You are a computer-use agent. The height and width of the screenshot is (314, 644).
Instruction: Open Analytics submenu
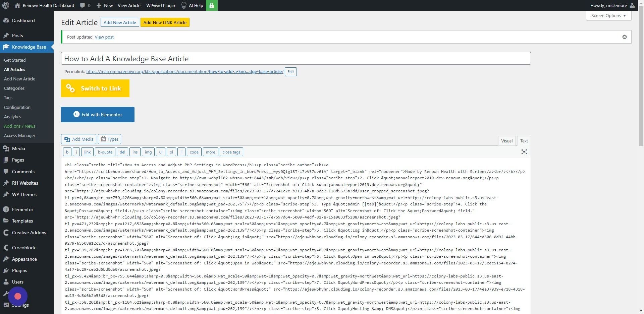tap(12, 117)
